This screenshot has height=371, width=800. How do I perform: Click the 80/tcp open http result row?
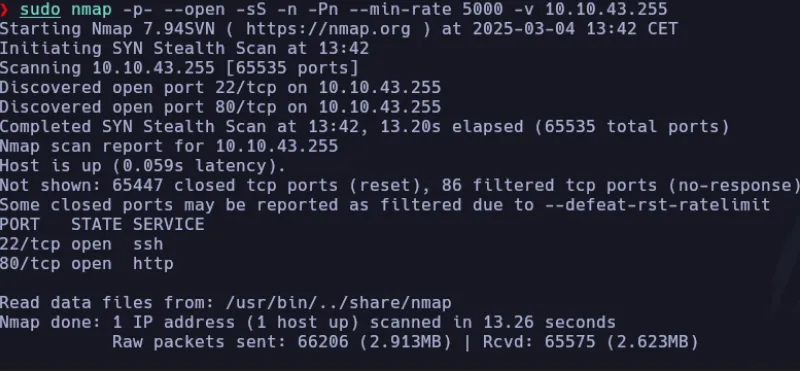(87, 263)
